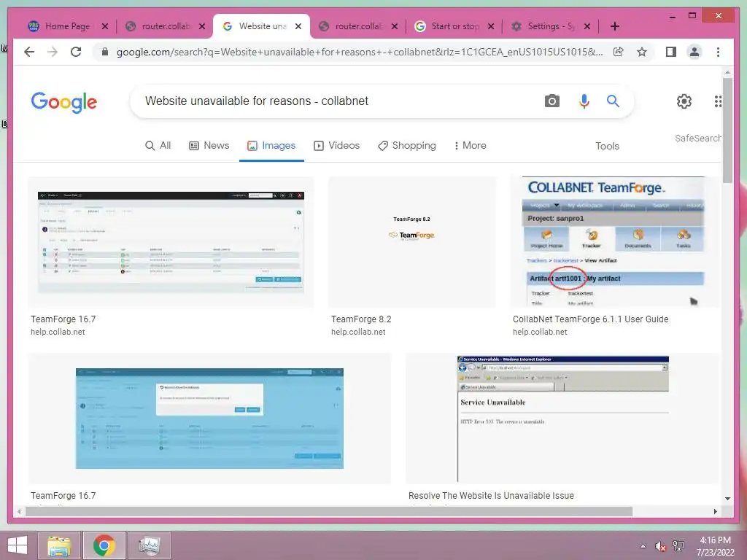Open the Google apps grid
Screen dimensions: 747x560
(718, 101)
